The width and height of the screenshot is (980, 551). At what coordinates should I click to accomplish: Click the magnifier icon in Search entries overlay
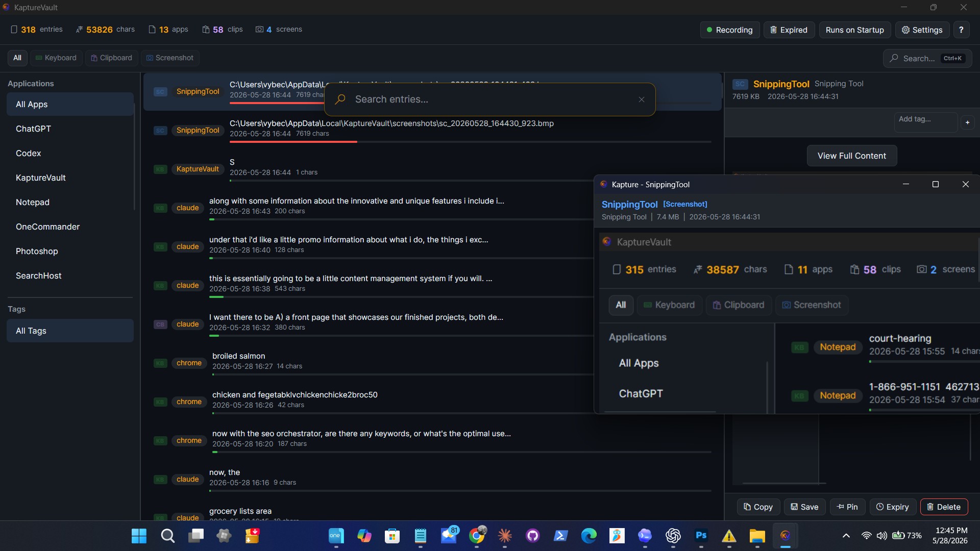click(340, 99)
